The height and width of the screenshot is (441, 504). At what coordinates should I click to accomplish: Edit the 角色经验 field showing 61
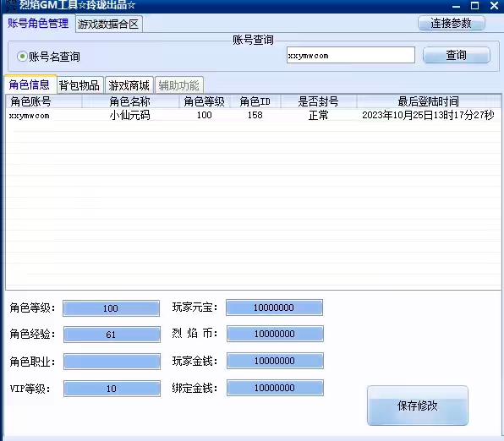pos(112,335)
